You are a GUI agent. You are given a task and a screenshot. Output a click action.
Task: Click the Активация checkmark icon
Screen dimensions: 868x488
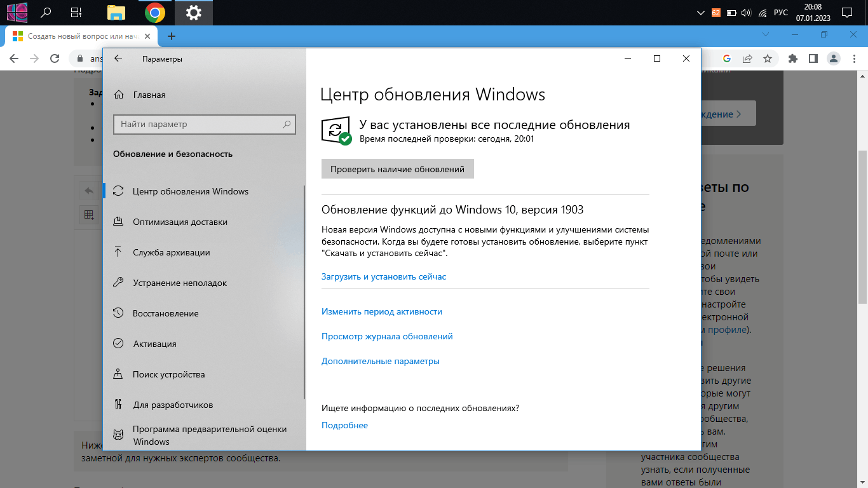pos(118,344)
